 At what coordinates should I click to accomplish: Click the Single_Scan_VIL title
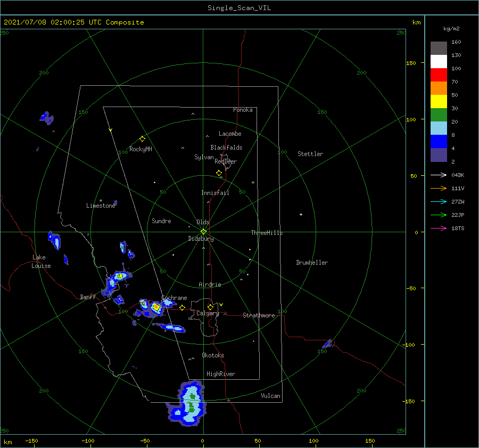(239, 8)
